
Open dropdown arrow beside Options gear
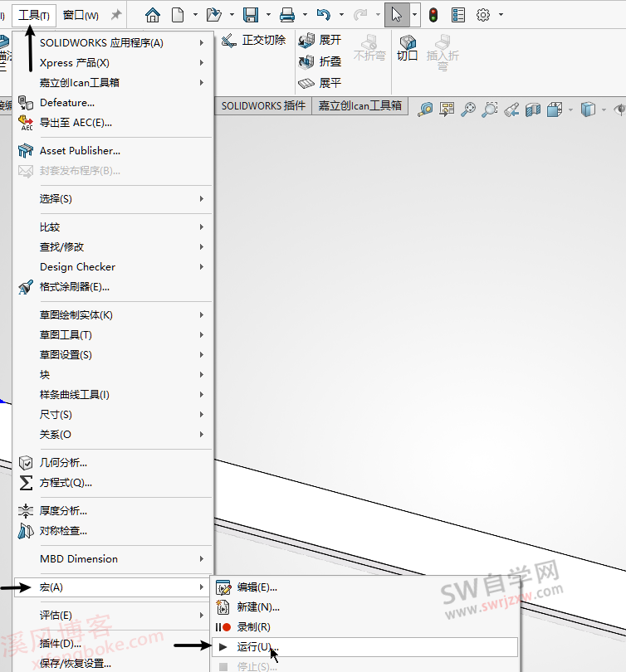click(x=501, y=15)
